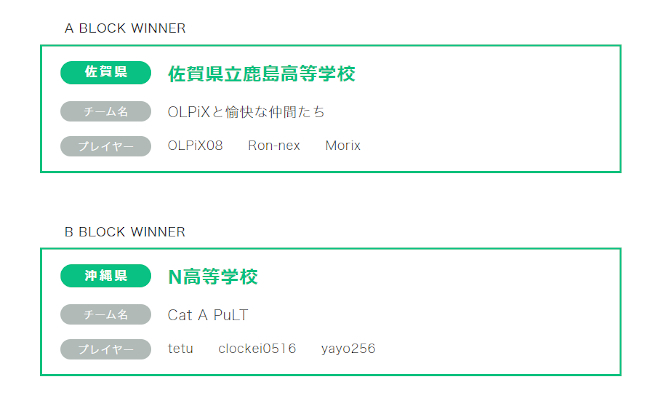This screenshot has height=401, width=650.
Task: Select team name Cat A PuLT
Action: point(208,315)
